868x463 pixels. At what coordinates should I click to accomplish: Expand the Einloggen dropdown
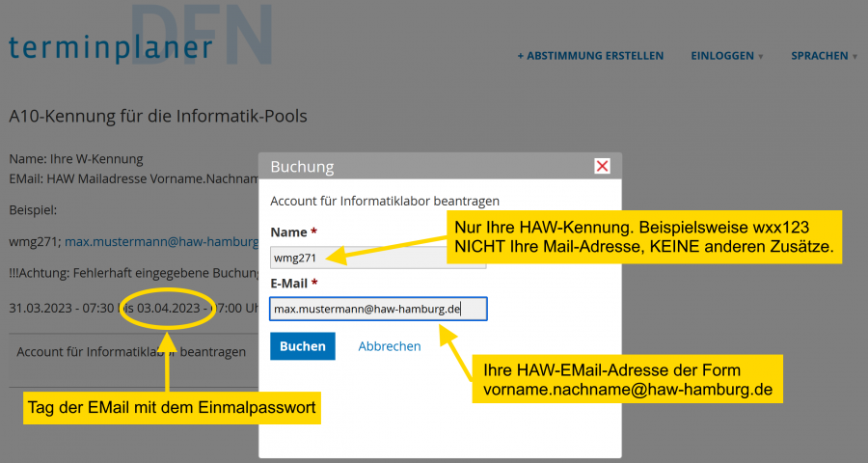pos(726,56)
